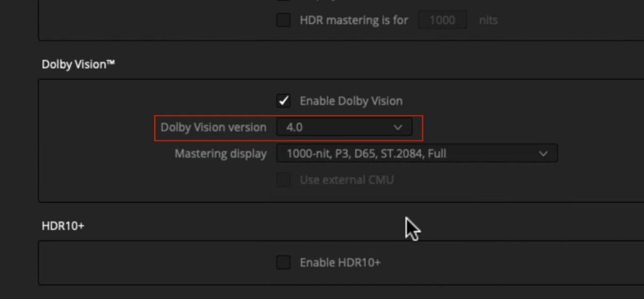
Task: Click the nits unit label
Action: pyautogui.click(x=488, y=20)
